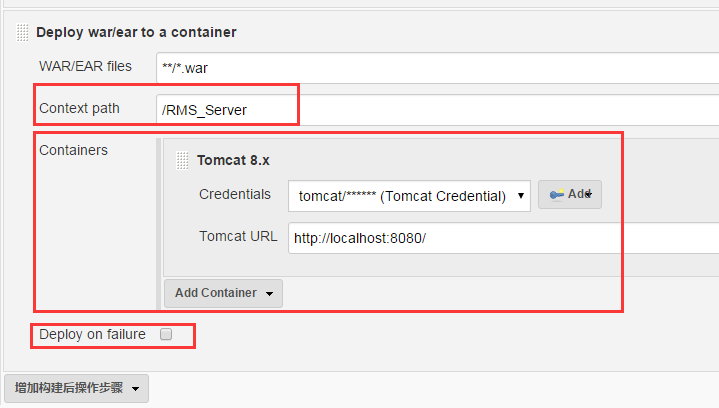Click the arrow on 增加构建后操作步骤 button
This screenshot has height=408, width=719.
(x=135, y=389)
